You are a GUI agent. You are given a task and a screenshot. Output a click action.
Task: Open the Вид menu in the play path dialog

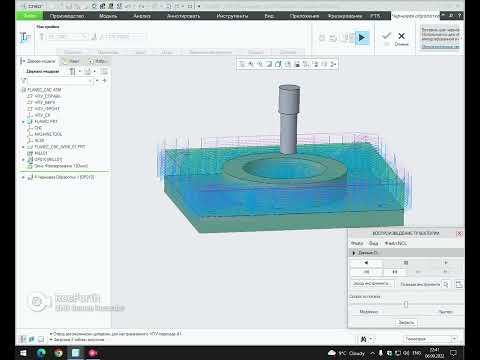pos(373,243)
